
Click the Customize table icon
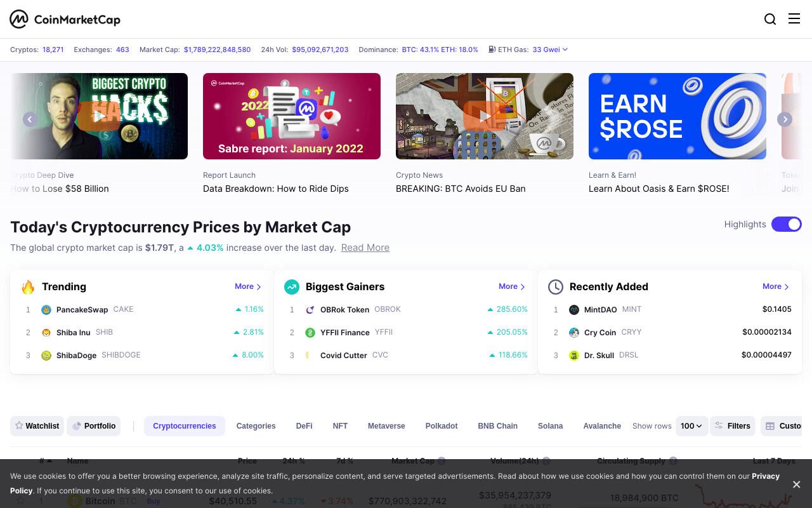770,426
